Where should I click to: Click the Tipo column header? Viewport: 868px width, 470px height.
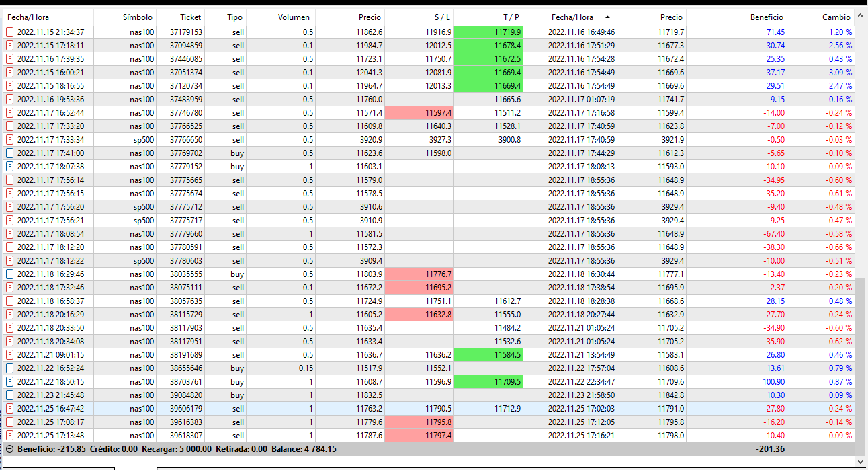[226, 17]
